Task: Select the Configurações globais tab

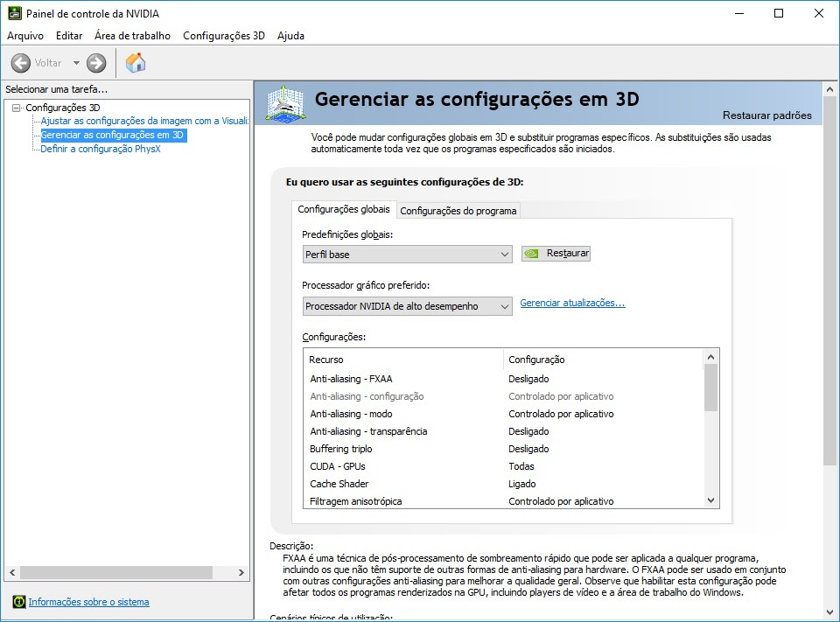Action: [x=344, y=209]
